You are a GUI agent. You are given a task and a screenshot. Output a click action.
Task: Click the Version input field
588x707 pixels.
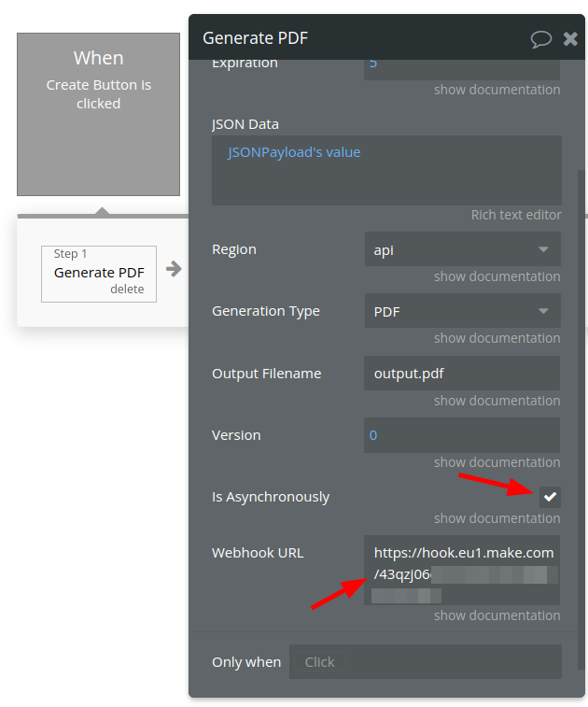[x=462, y=435]
